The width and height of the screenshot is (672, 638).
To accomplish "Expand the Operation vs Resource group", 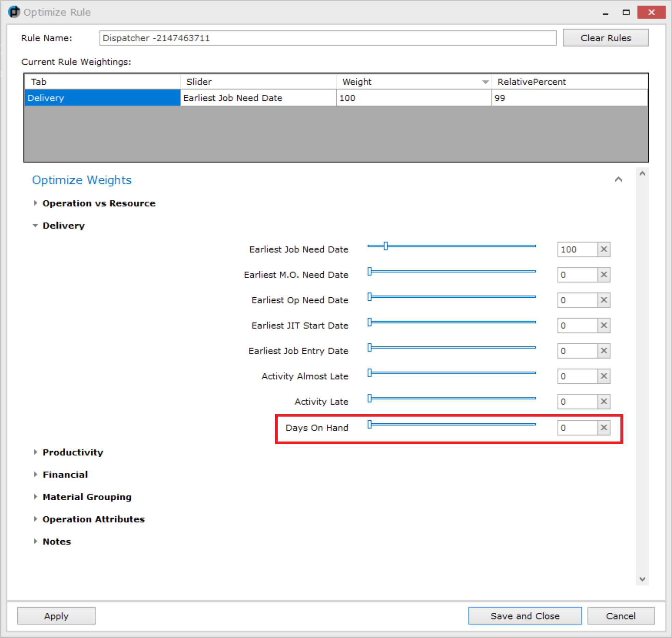I will 35,203.
